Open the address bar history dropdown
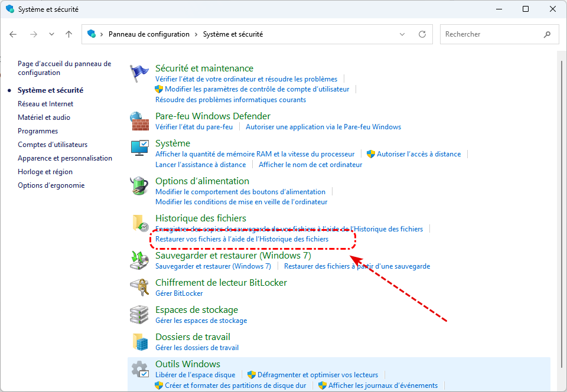567x392 pixels. 403,34
